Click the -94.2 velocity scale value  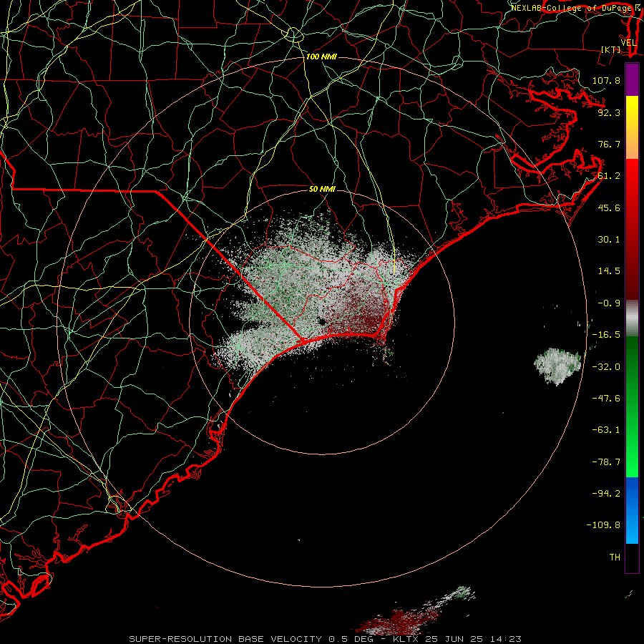point(606,493)
